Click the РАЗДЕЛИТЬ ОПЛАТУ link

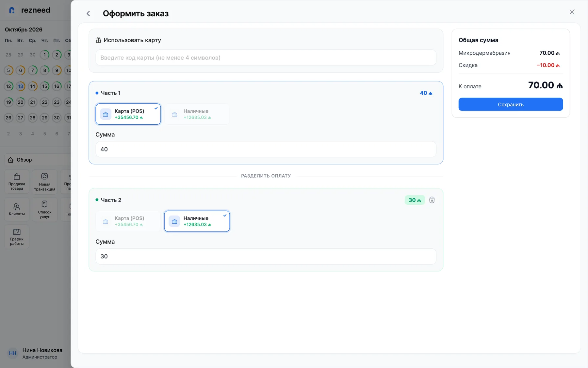266,176
